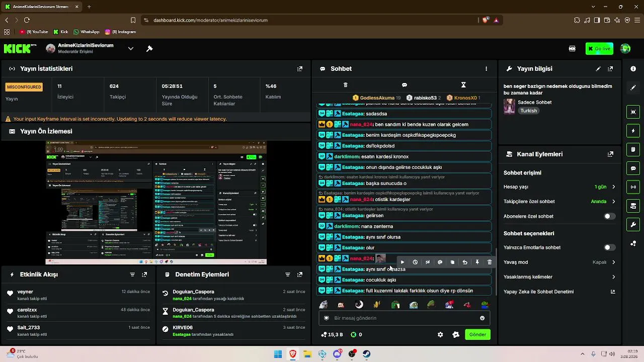Click the mention @ icon on hovered message
The height and width of the screenshot is (362, 644).
pos(440,262)
